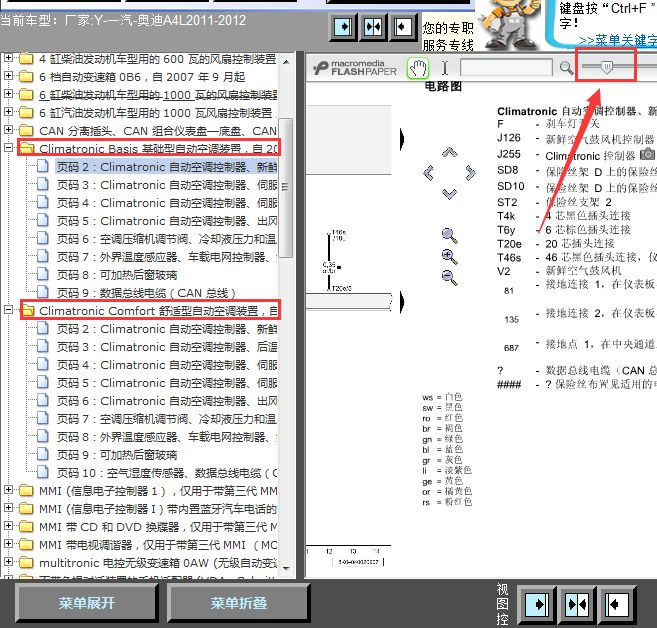
Task: Expand MMI 带内置蓝牙汽车电话 folder
Action: [8, 508]
